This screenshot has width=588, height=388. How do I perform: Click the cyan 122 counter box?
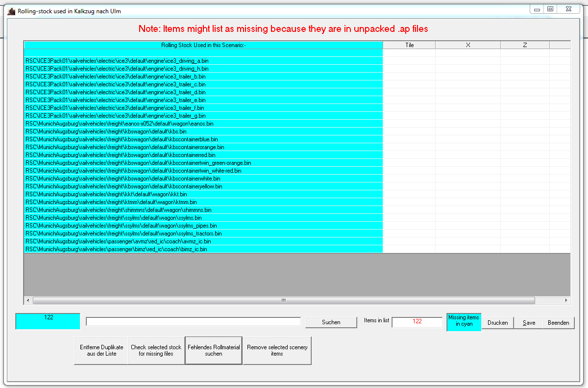pos(48,321)
